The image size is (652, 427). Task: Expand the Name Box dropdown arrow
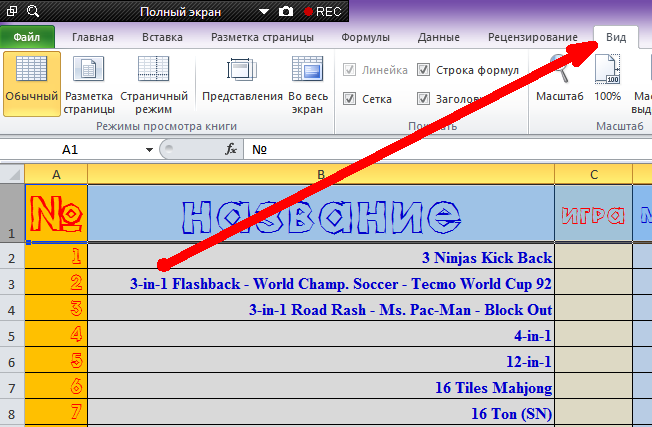pos(149,150)
